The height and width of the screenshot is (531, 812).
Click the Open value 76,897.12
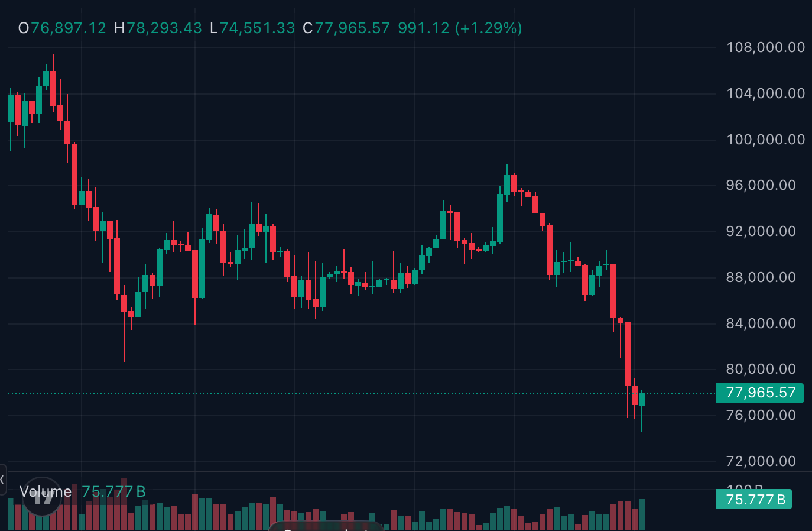tap(69, 28)
